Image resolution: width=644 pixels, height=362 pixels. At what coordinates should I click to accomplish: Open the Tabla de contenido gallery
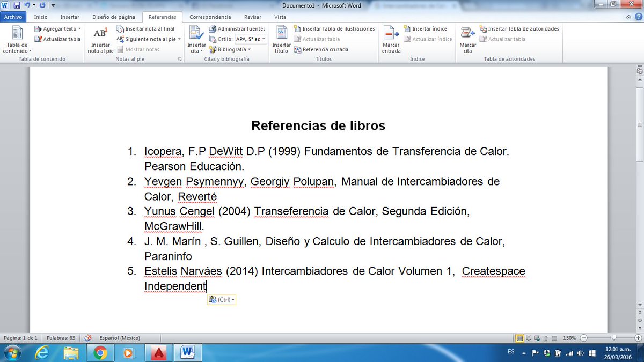[17, 39]
